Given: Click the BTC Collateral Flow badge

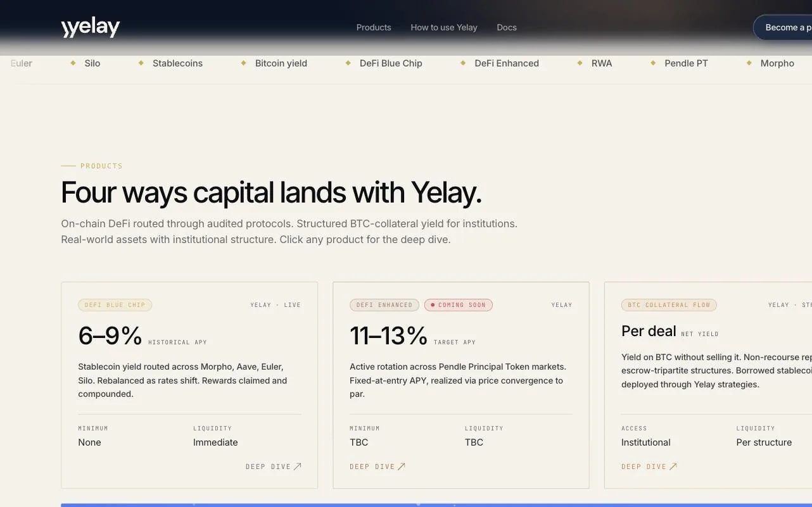Looking at the screenshot, I should [669, 305].
